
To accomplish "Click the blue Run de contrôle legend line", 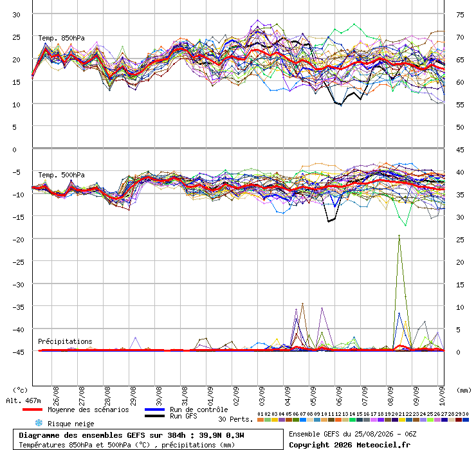I will click(x=155, y=410).
